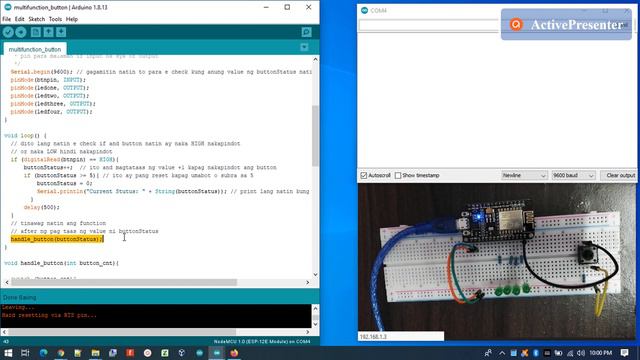Viewport: 640px width, 360px height.
Task: Switch to the active Arduino taskbar icon
Action: (217, 353)
